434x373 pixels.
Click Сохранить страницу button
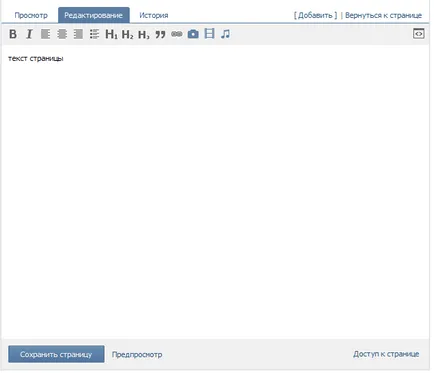(56, 354)
